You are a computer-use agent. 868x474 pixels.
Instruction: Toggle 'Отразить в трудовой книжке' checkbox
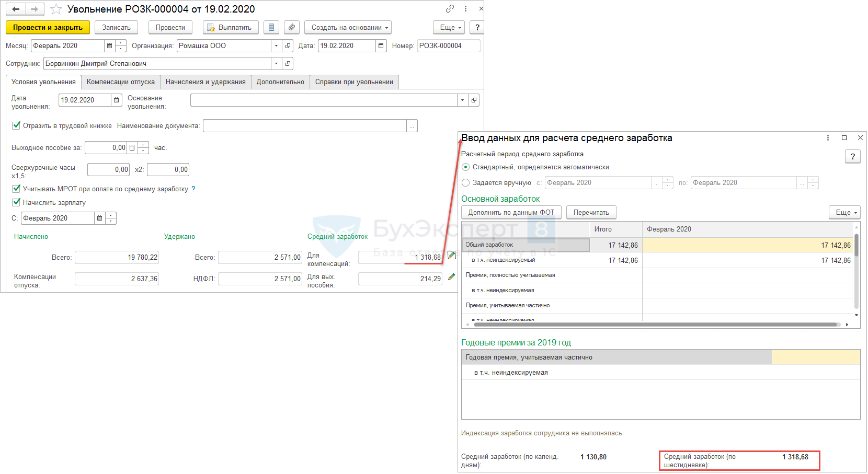(x=16, y=125)
